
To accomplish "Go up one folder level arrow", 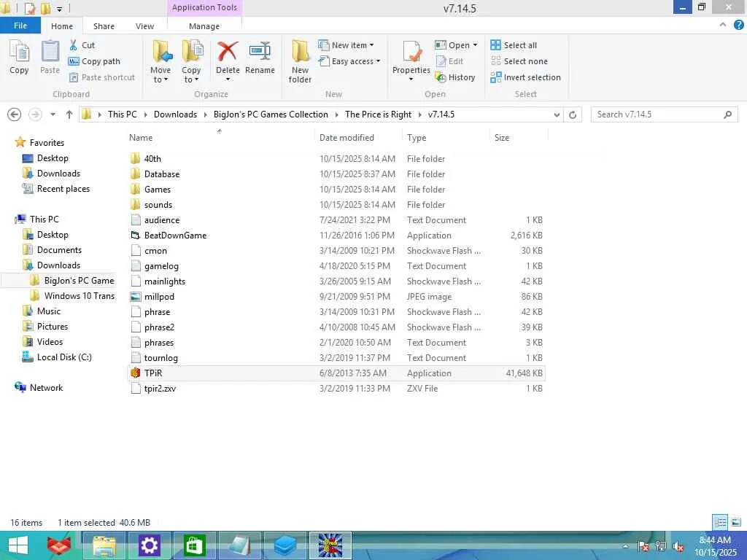I will tap(69, 114).
